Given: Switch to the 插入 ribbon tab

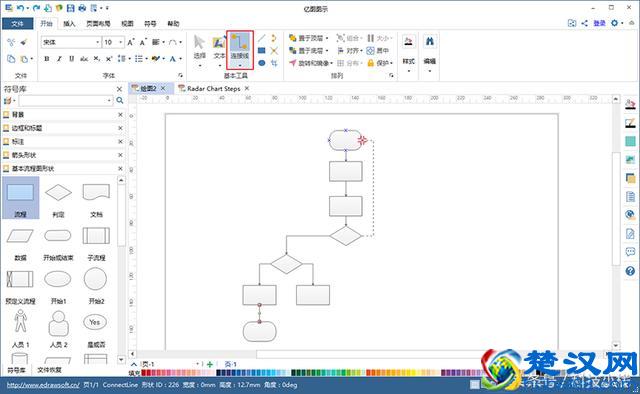Looking at the screenshot, I should pyautogui.click(x=69, y=24).
